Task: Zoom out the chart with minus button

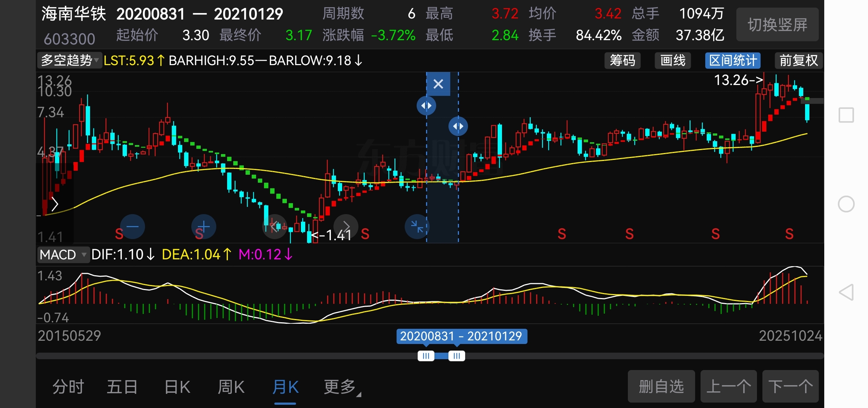Action: coord(132,227)
